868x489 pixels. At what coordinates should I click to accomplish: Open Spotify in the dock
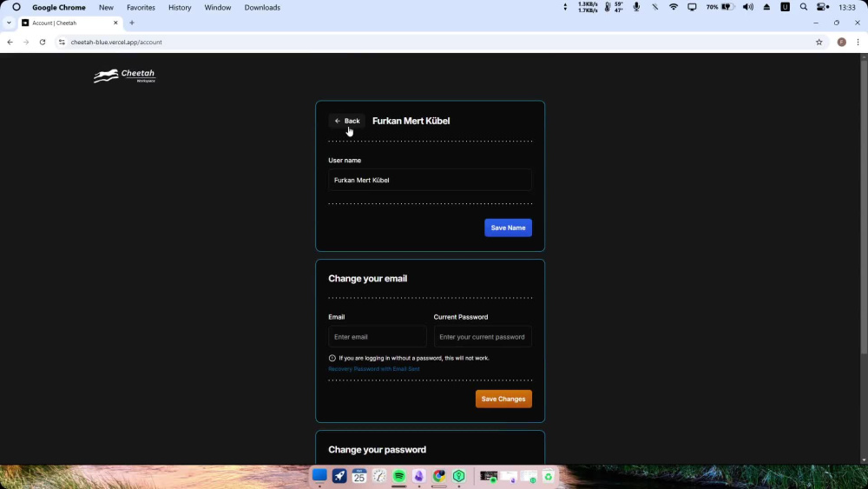[x=399, y=476]
